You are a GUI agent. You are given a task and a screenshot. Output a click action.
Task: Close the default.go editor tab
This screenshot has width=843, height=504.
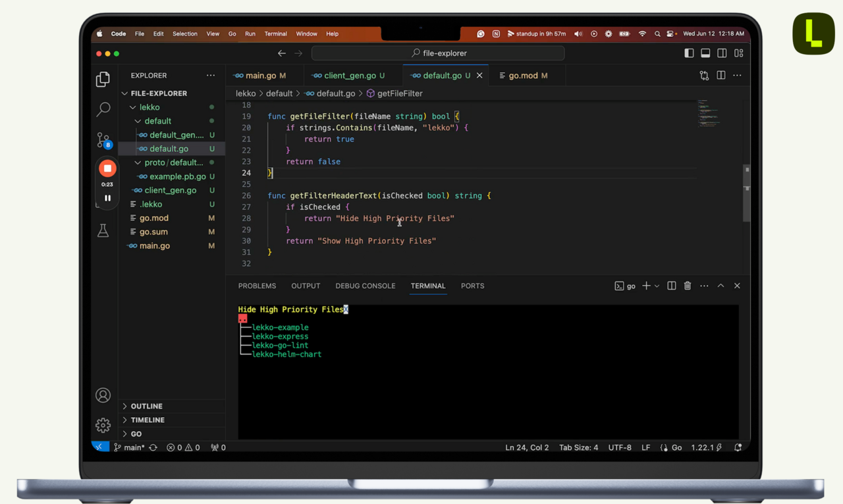(479, 76)
